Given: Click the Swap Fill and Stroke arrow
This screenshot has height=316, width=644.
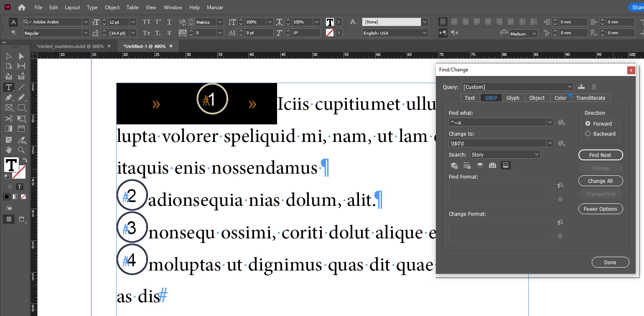Looking at the screenshot, I should [25, 160].
